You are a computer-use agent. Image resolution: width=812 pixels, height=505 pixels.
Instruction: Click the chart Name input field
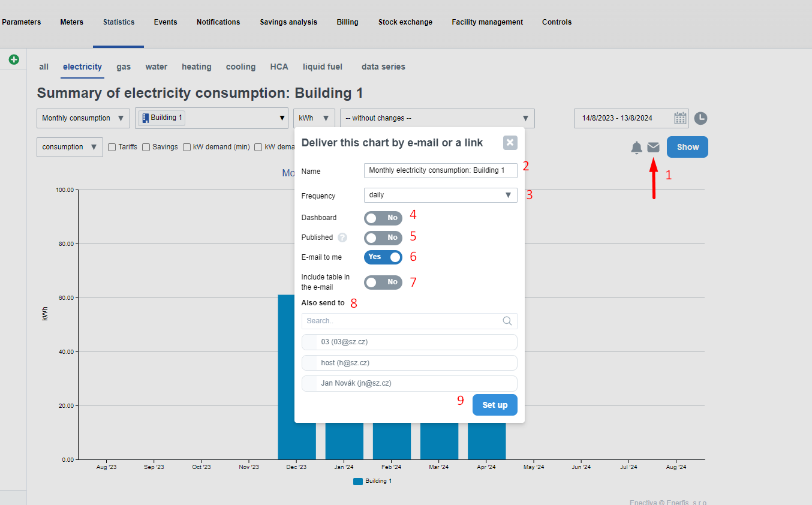coord(440,170)
